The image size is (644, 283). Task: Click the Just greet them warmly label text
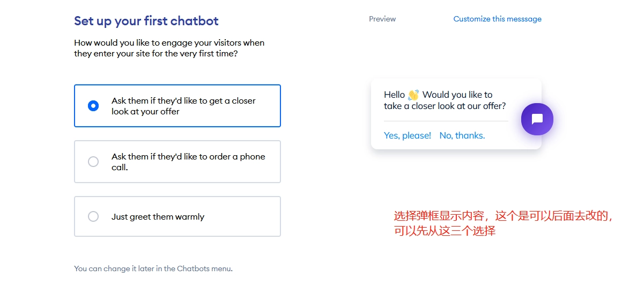click(158, 217)
